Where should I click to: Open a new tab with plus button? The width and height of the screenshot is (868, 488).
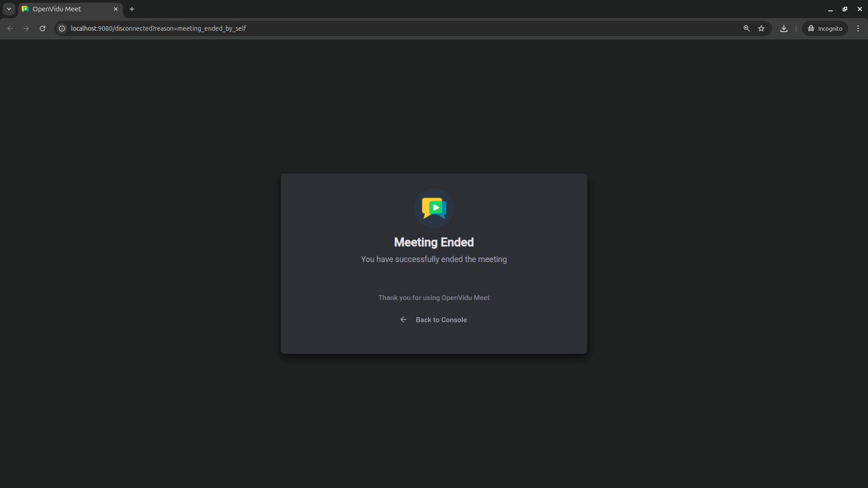point(132,9)
